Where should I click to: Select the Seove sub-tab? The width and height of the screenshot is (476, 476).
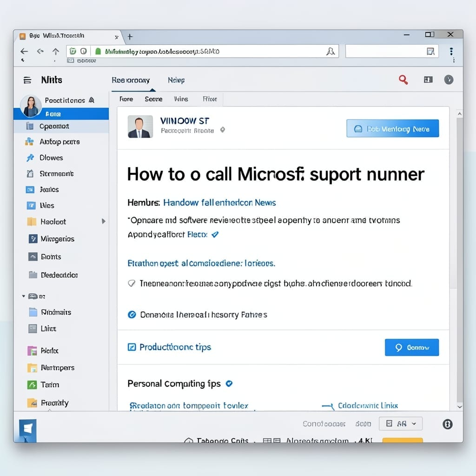[153, 99]
